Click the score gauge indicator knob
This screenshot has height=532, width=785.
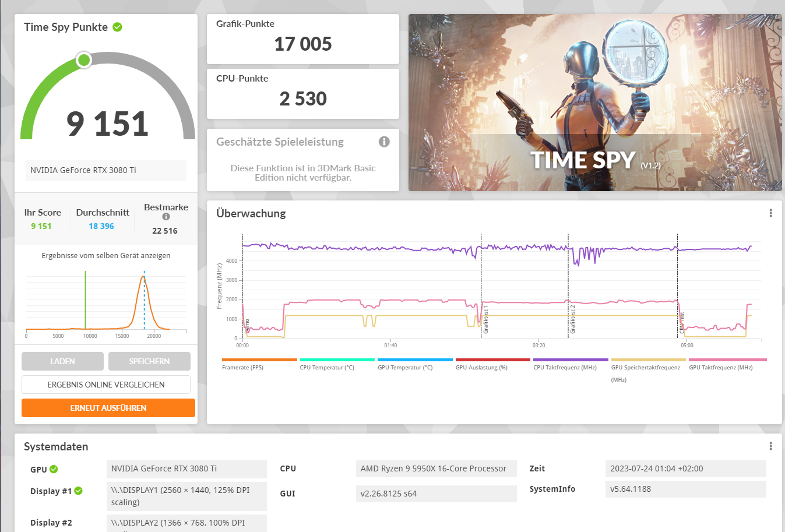[84, 60]
